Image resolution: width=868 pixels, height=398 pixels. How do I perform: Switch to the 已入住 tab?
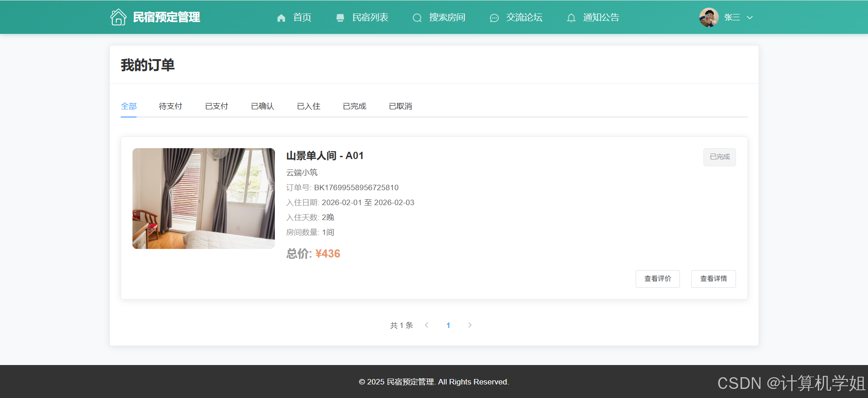click(x=309, y=106)
